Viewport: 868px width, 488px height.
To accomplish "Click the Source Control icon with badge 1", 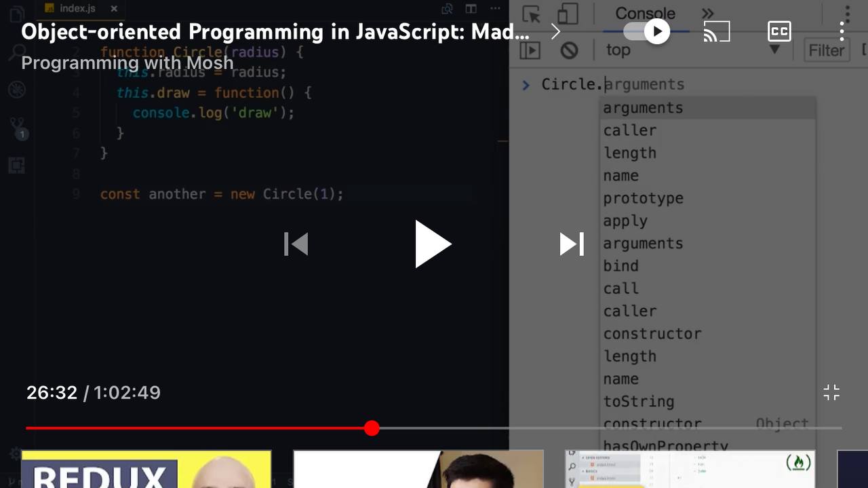I will (x=17, y=126).
